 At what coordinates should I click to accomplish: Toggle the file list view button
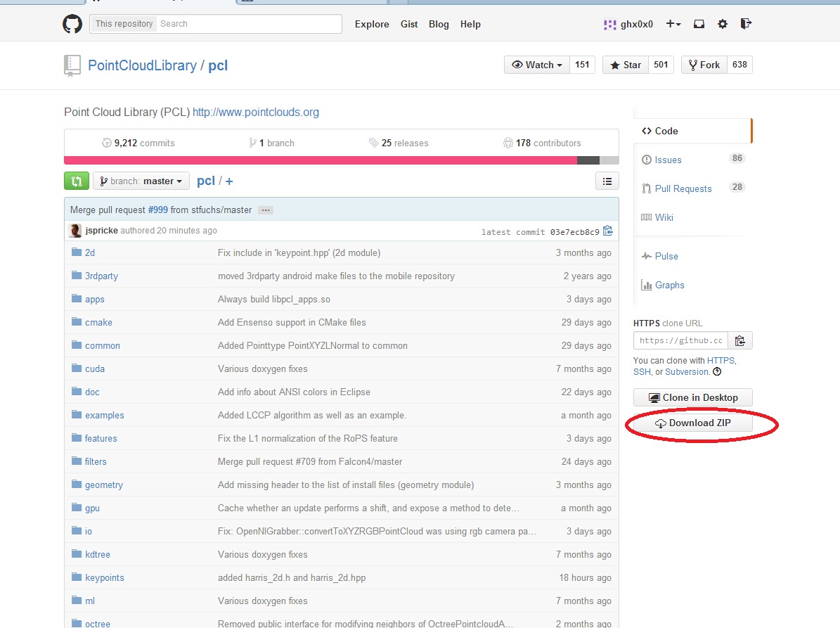click(x=607, y=181)
